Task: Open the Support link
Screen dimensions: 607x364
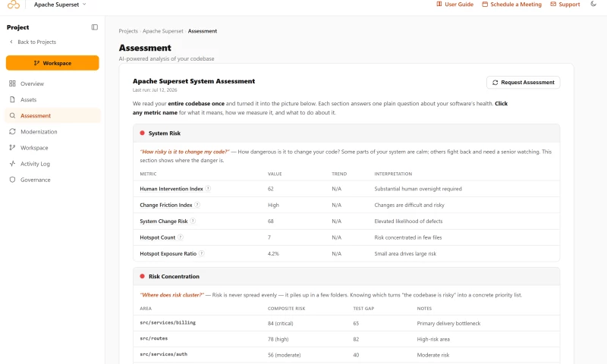Action: 565,5
